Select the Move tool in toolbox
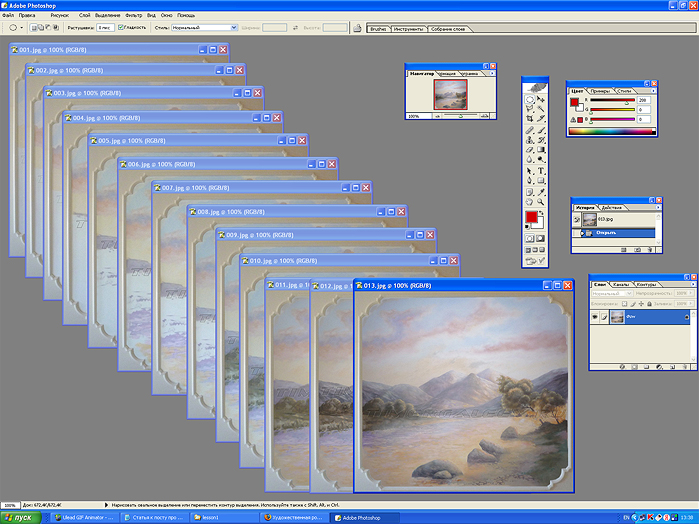Screen dimensions: 699x524 coord(541,99)
